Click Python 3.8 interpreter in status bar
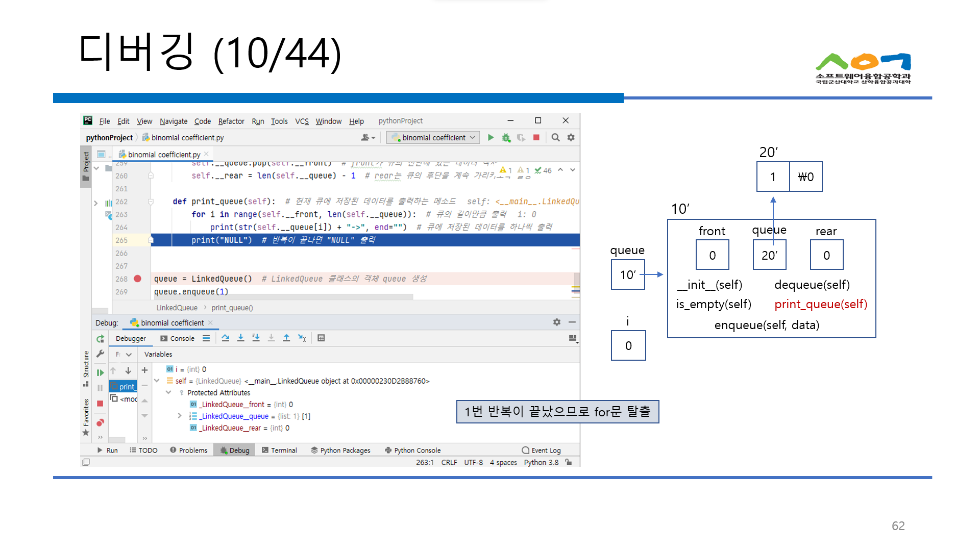 click(541, 463)
